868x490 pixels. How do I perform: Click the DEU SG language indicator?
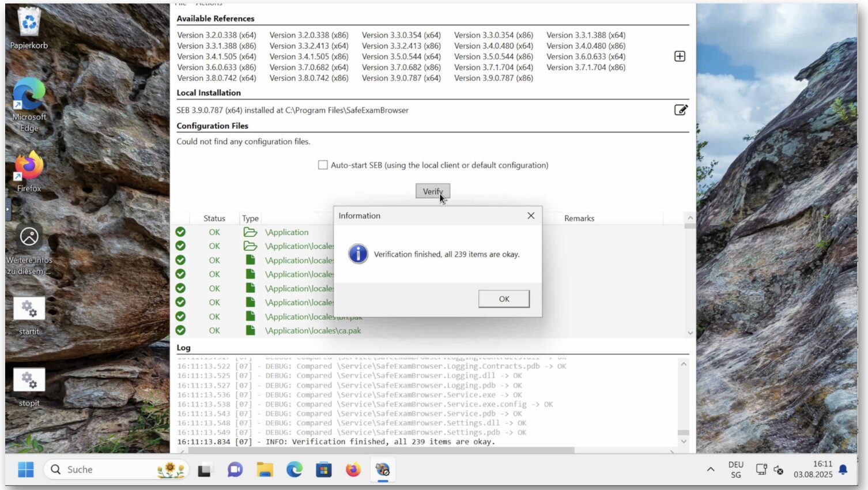[x=736, y=470]
